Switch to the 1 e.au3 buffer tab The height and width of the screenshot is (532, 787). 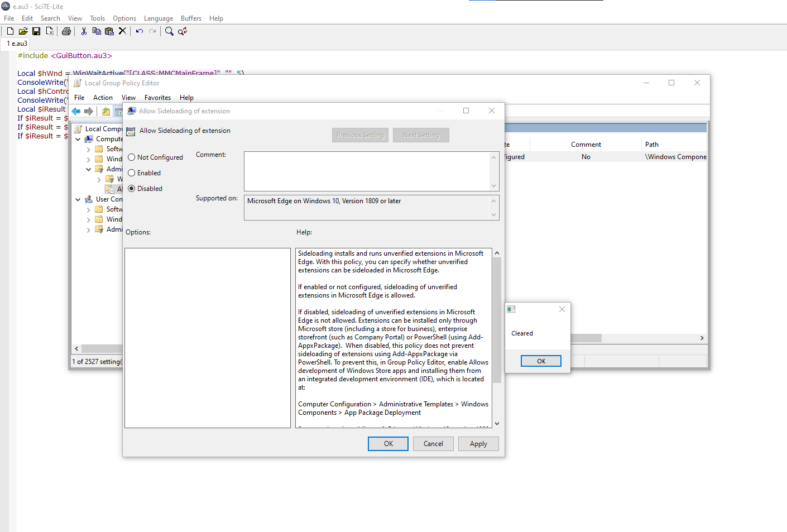(17, 44)
